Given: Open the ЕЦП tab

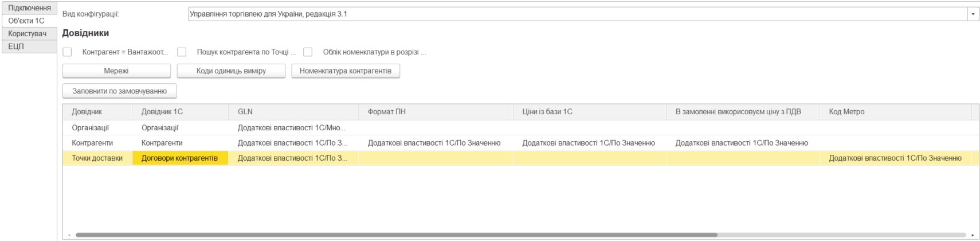Looking at the screenshot, I should (x=29, y=46).
